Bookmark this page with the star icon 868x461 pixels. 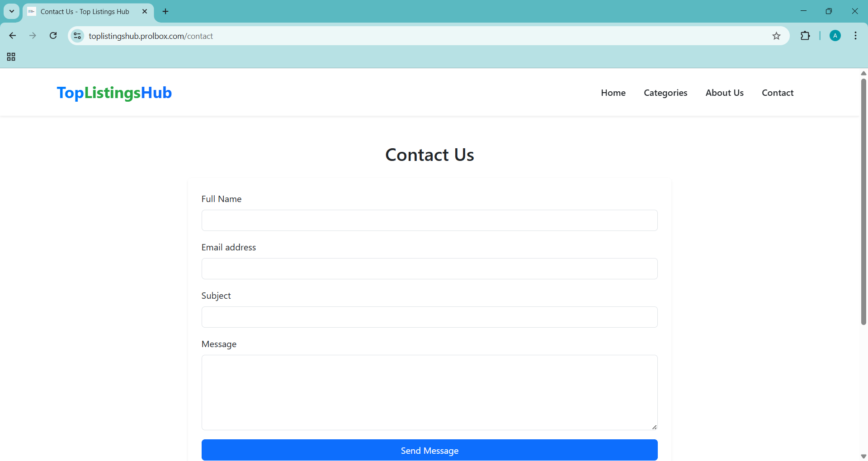tap(776, 36)
